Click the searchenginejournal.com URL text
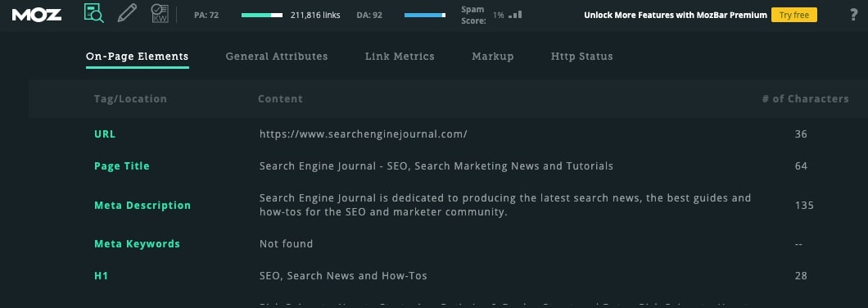Image resolution: width=868 pixels, height=308 pixels. [364, 134]
